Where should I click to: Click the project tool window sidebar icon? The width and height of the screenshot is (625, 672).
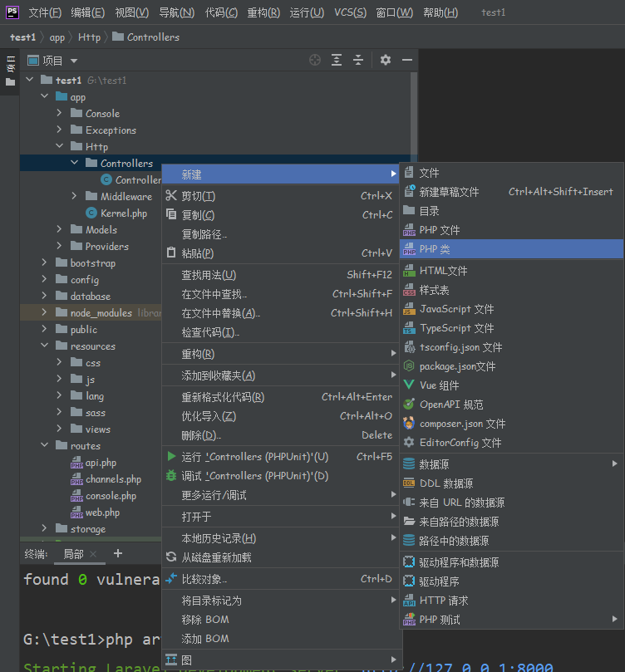10,71
